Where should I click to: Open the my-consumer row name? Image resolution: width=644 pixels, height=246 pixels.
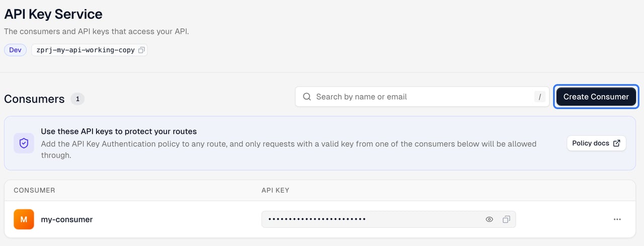click(67, 219)
